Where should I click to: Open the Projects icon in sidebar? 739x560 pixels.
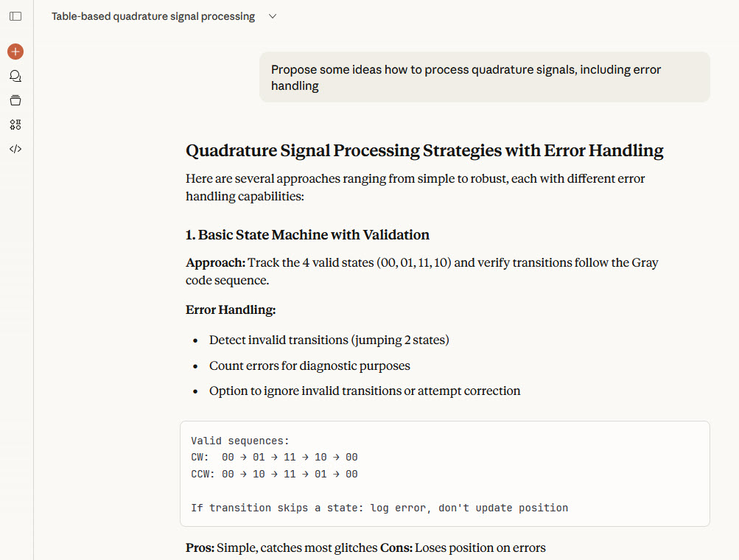[15, 100]
